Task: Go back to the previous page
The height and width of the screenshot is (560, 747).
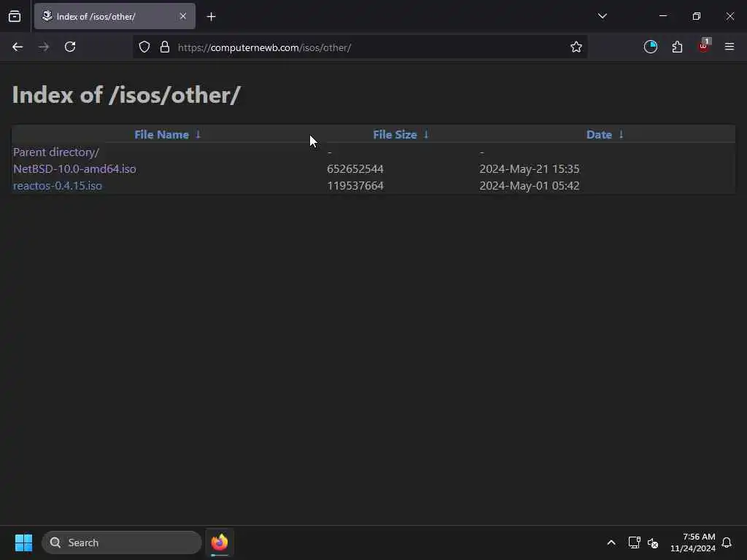Action: click(18, 47)
